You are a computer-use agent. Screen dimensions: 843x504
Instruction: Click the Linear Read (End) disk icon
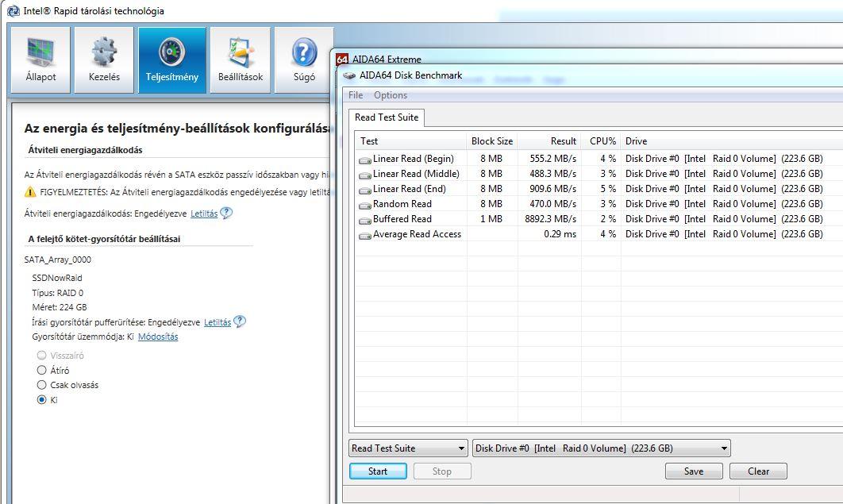point(365,190)
